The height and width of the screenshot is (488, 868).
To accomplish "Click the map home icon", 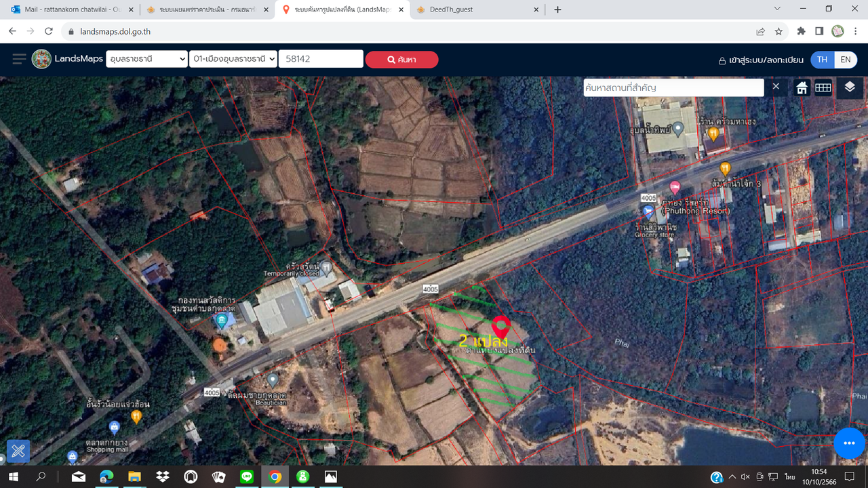I will click(x=802, y=88).
